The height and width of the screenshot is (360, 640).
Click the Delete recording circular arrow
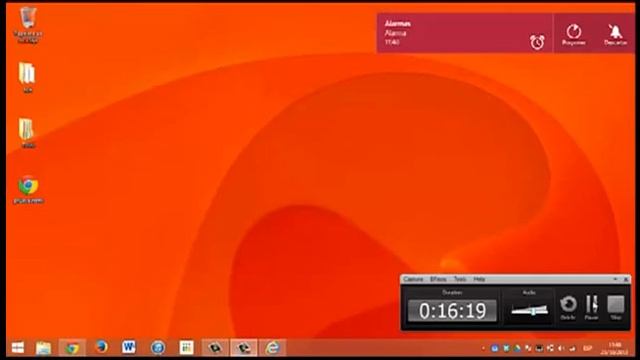pos(568,307)
